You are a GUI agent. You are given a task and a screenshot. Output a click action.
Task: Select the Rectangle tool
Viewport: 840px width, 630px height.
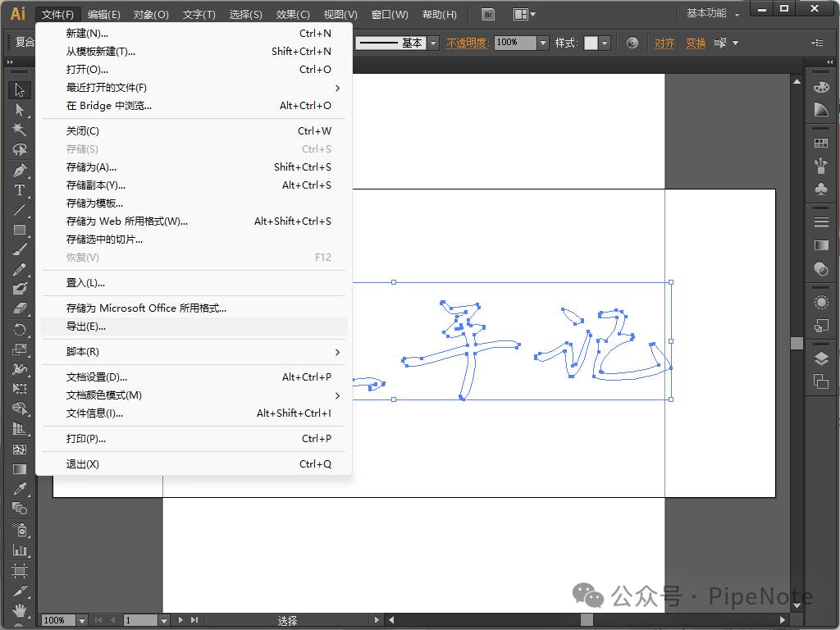20,230
